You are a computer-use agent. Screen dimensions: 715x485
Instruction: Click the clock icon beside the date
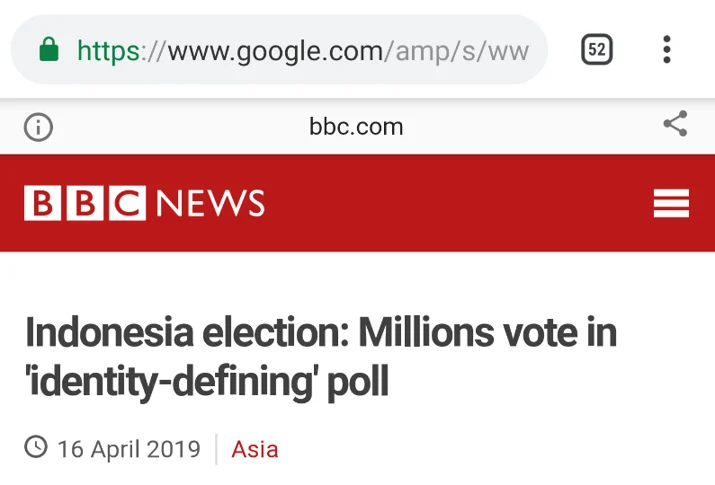pos(36,447)
